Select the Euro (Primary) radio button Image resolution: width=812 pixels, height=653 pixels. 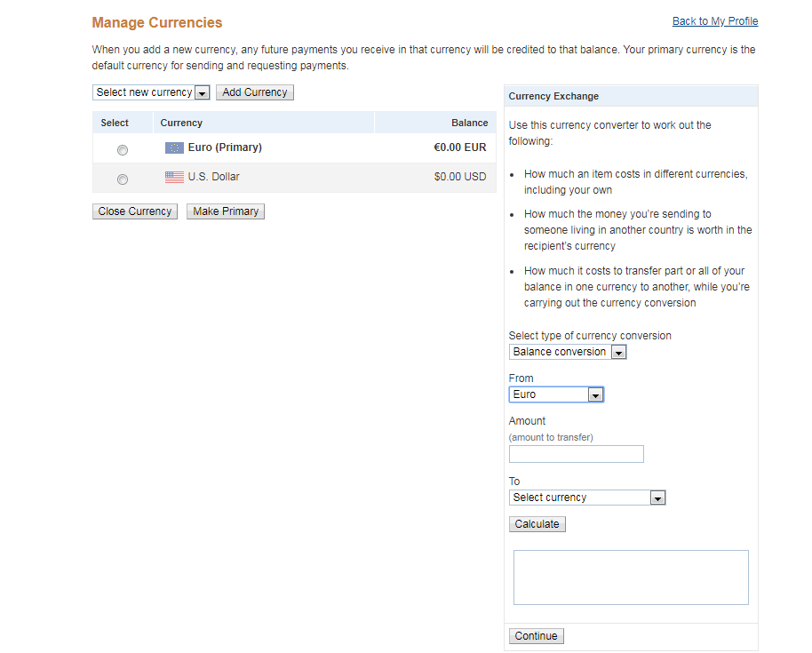(x=123, y=150)
